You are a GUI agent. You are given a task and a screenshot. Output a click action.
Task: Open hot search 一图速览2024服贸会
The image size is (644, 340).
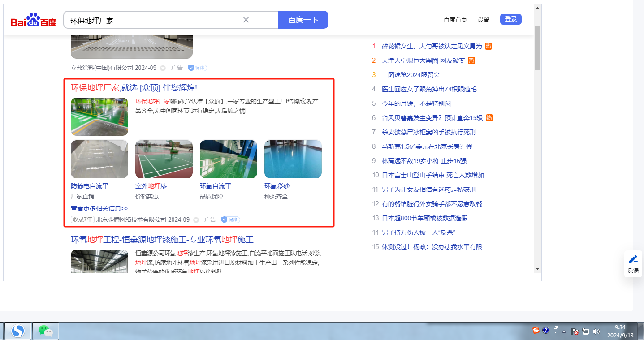point(411,75)
